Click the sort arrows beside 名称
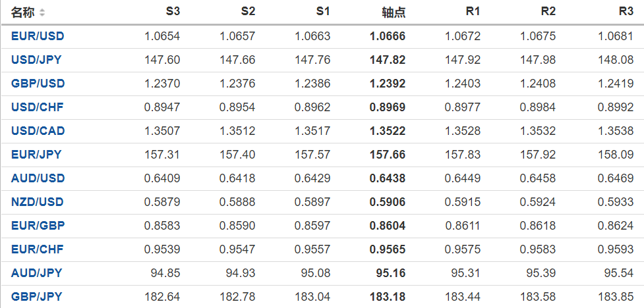This screenshot has height=308, width=644. click(x=43, y=13)
